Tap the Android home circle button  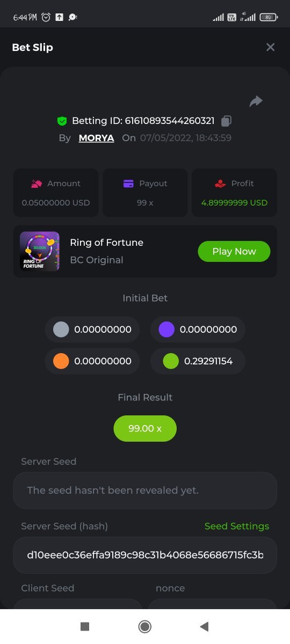click(144, 626)
